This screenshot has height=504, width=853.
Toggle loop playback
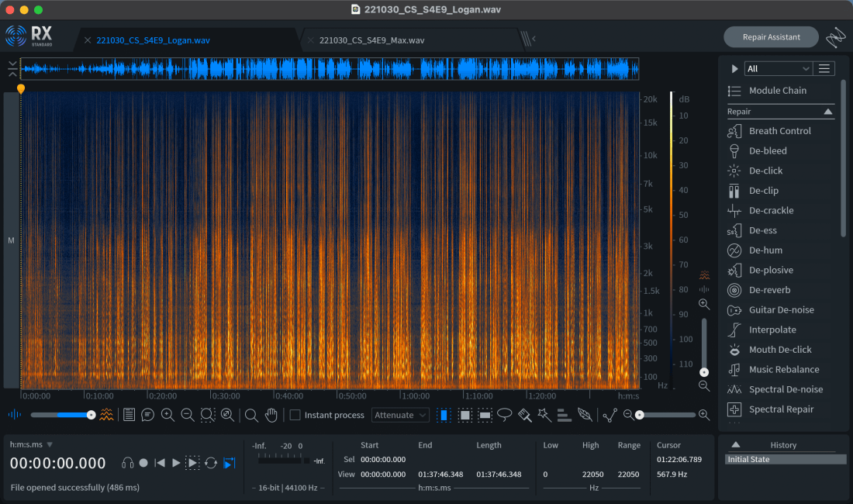[211, 463]
